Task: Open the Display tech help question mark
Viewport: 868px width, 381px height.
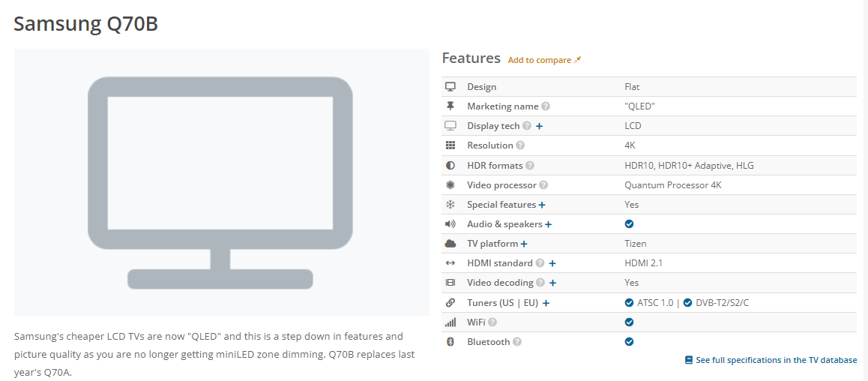Action: [527, 126]
